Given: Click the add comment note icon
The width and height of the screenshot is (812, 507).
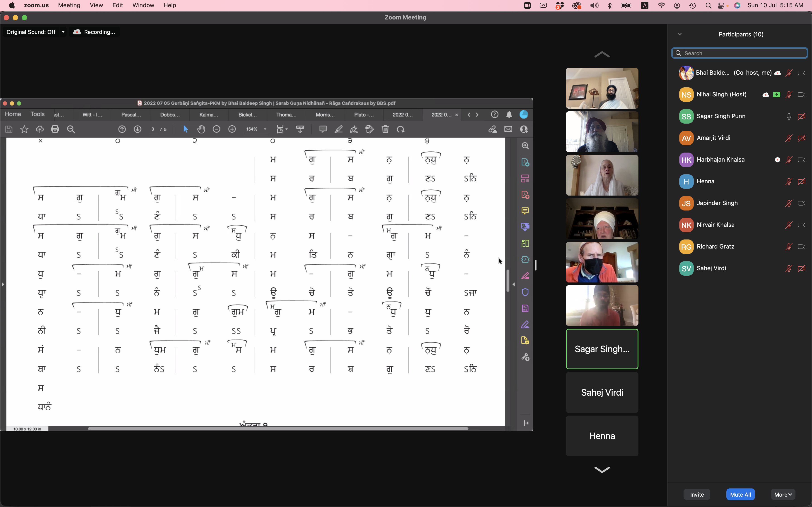Looking at the screenshot, I should (x=323, y=129).
